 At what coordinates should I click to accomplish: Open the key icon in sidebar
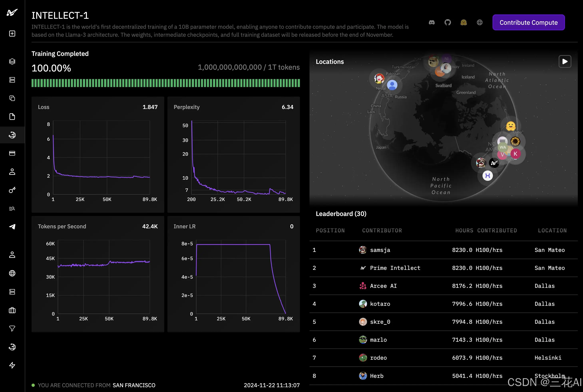coord(12,190)
